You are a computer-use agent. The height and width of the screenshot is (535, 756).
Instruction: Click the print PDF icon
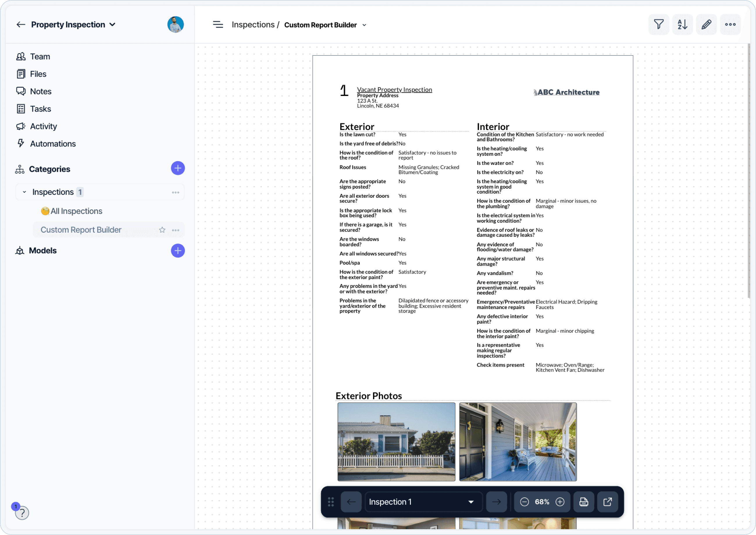click(x=583, y=502)
